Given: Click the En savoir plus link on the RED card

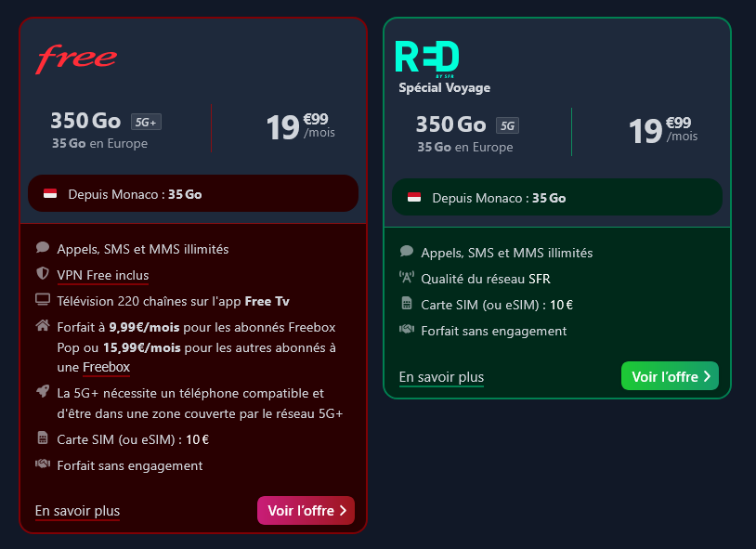Looking at the screenshot, I should point(441,377).
